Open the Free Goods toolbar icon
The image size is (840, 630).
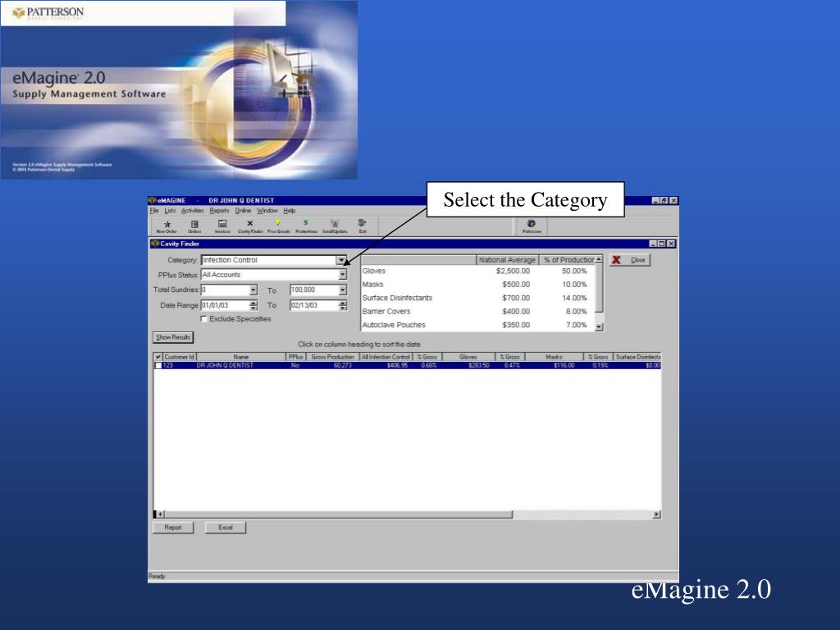(x=279, y=226)
